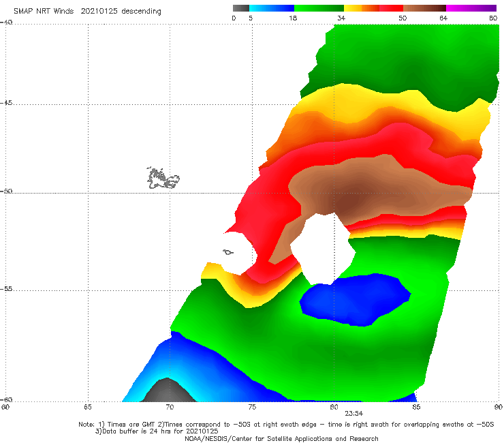Click the 'SMAP NRT Winds 20210125 descending' title
This screenshot has height=443, width=504.
point(87,11)
